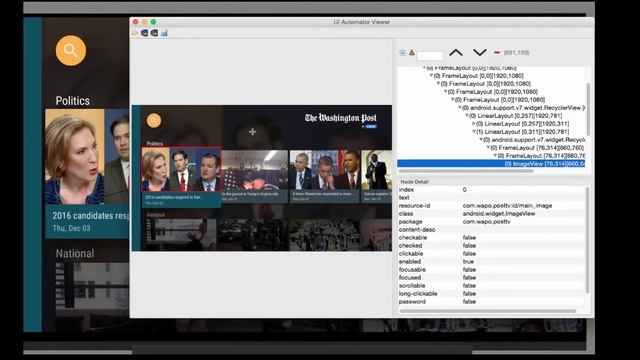Click the Politics heading in background app
The image size is (640, 360).
pos(73,101)
